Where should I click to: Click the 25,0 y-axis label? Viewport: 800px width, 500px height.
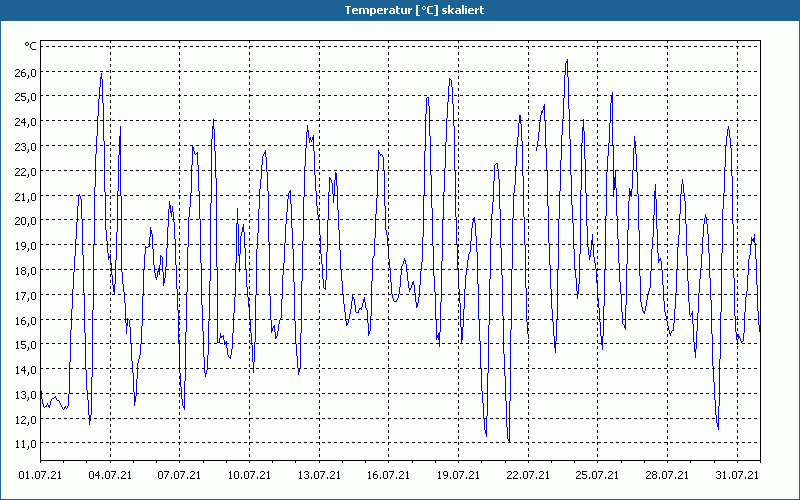click(x=26, y=96)
